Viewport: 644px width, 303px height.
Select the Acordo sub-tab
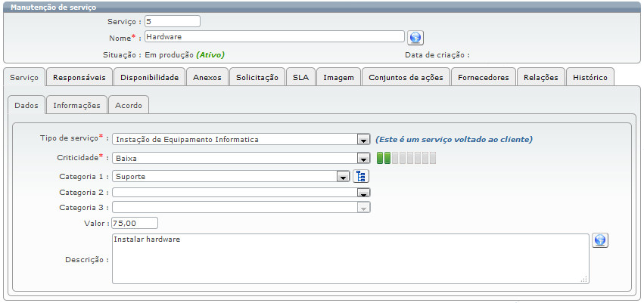point(129,106)
